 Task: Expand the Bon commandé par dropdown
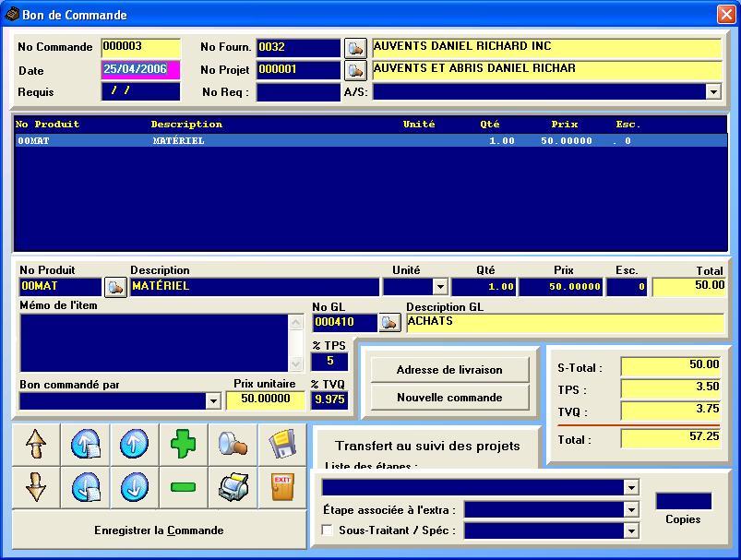click(213, 401)
